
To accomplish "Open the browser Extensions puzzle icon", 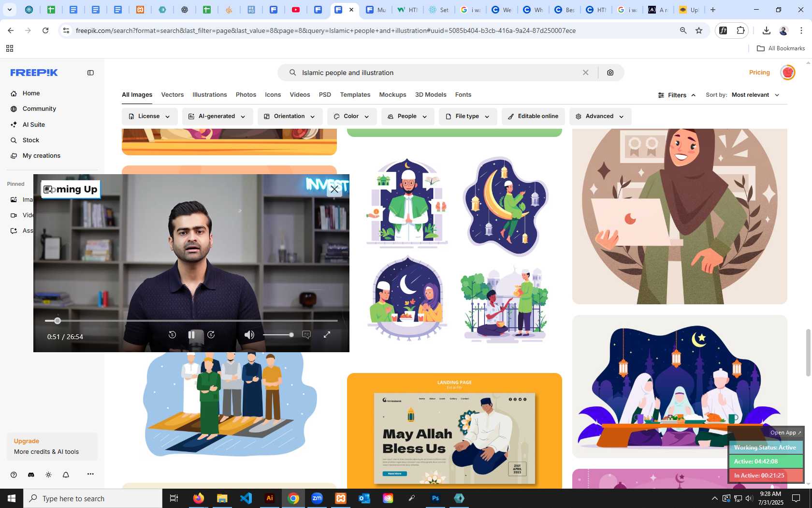I will 741,30.
